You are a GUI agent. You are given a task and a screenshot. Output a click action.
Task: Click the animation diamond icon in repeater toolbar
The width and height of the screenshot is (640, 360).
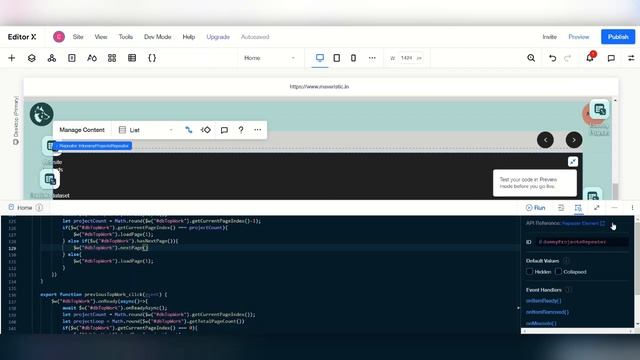(x=206, y=130)
